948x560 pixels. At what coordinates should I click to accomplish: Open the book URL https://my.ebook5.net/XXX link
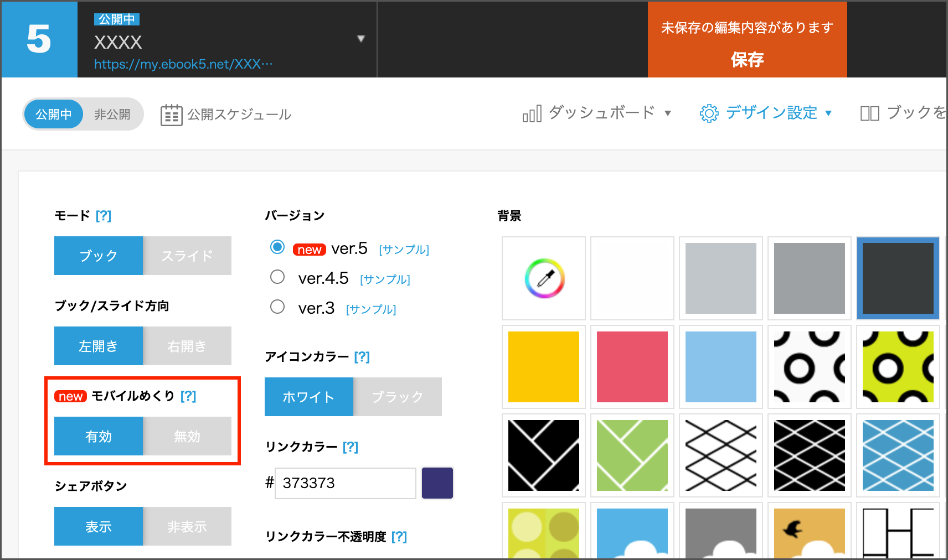click(183, 64)
